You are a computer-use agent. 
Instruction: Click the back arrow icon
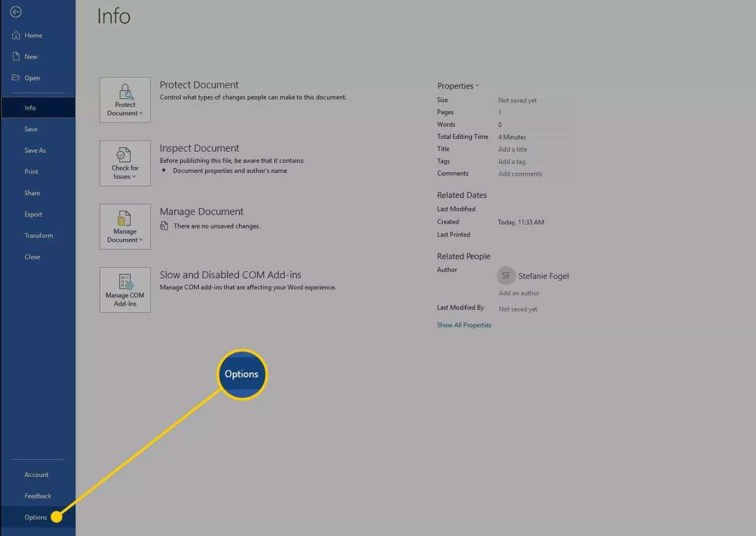pyautogui.click(x=16, y=12)
